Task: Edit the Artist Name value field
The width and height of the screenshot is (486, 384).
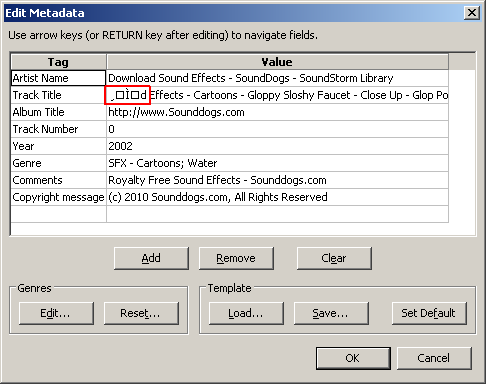Action: (x=277, y=78)
